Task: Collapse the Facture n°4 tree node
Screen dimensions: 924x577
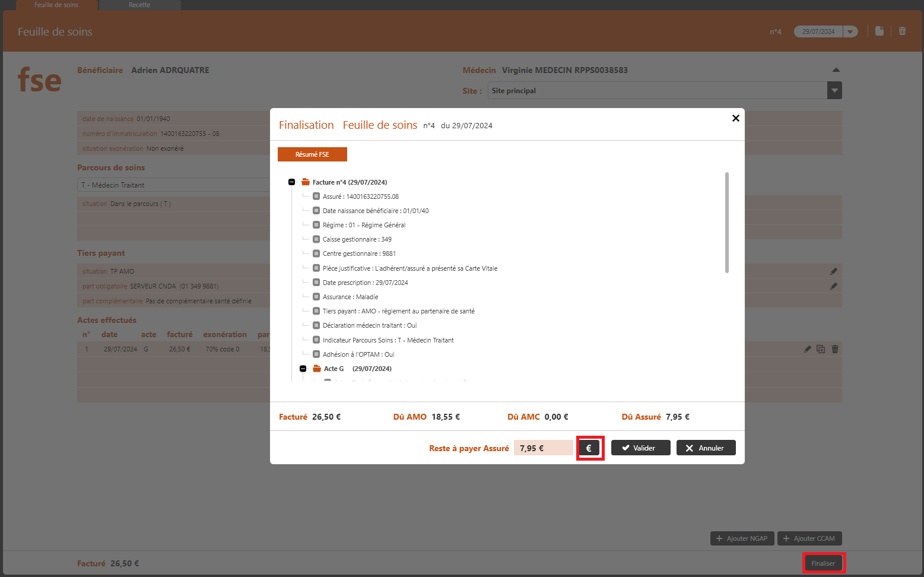Action: click(291, 182)
